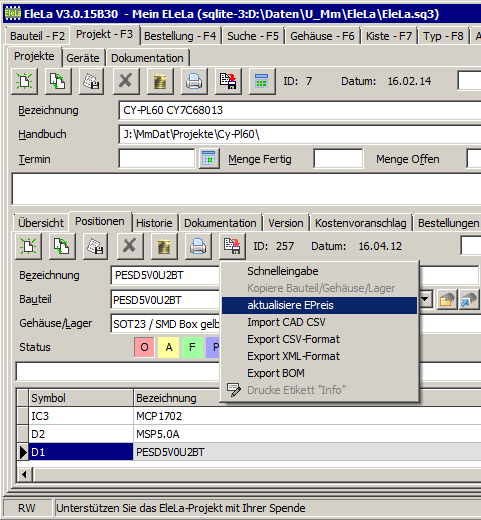Screen dimensions: 481x520
Task: Click the empty Termin date field
Action: click(157, 159)
